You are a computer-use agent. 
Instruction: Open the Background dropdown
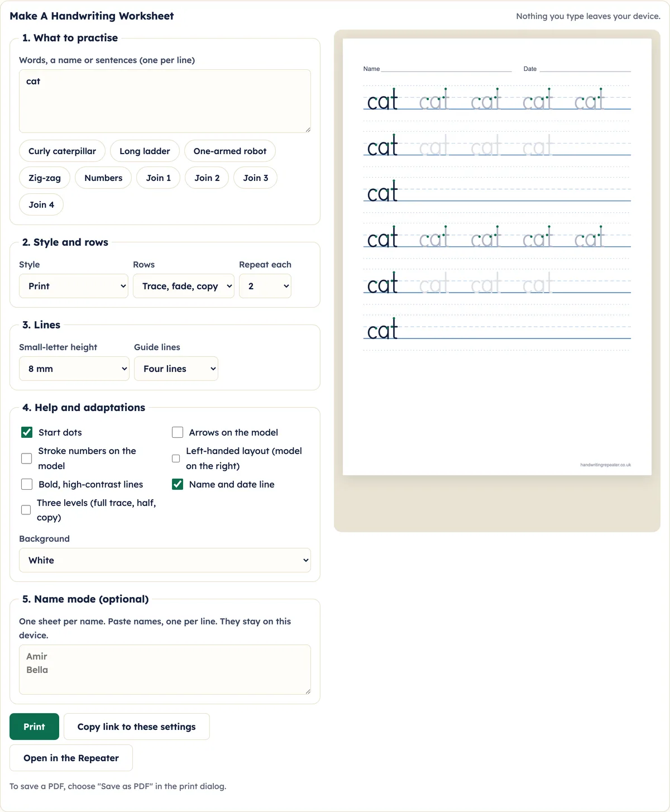point(165,560)
